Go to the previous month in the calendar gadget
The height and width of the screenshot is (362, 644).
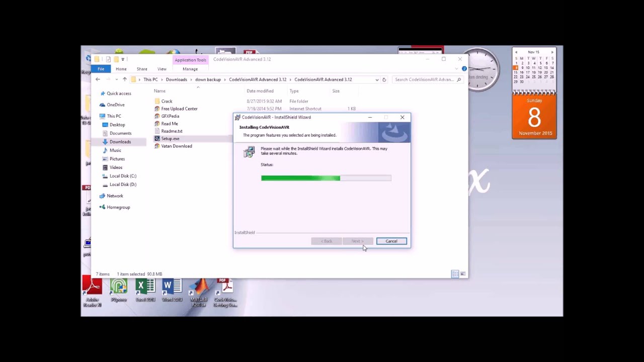click(x=516, y=52)
